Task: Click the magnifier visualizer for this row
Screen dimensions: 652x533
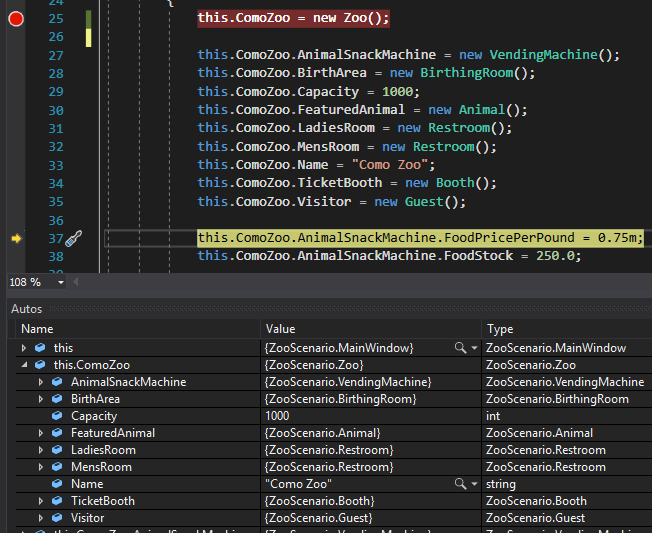Action: pos(460,348)
